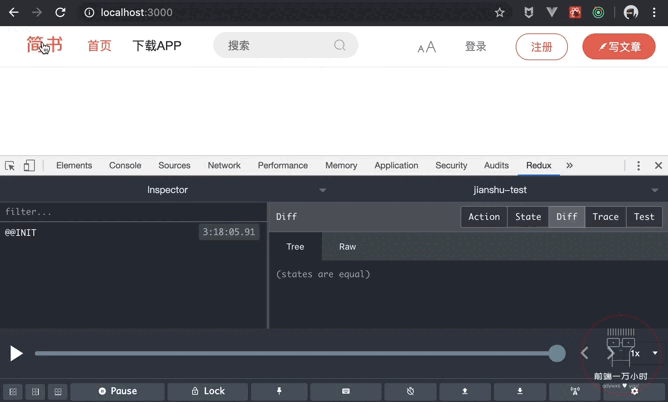Click the second layout icon in bottom bar
The height and width of the screenshot is (402, 668).
click(x=35, y=391)
